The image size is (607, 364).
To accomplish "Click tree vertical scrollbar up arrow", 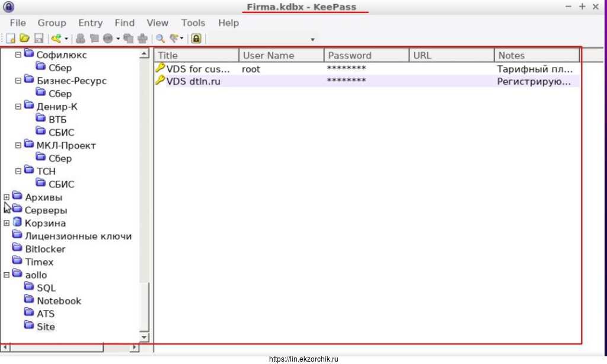I will pos(144,54).
